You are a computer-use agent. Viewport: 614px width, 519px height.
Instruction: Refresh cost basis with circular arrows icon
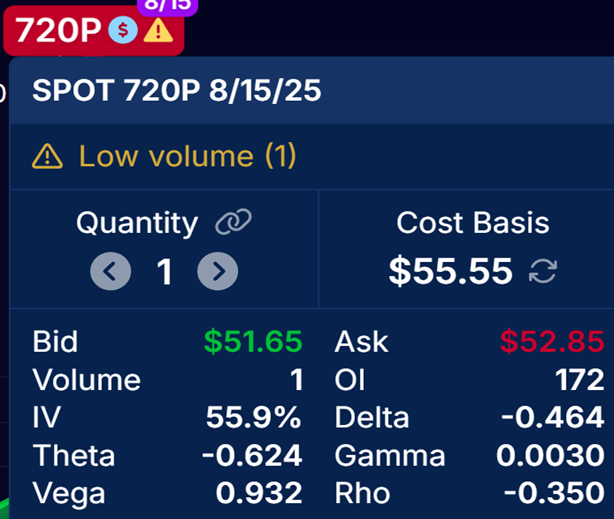(543, 271)
